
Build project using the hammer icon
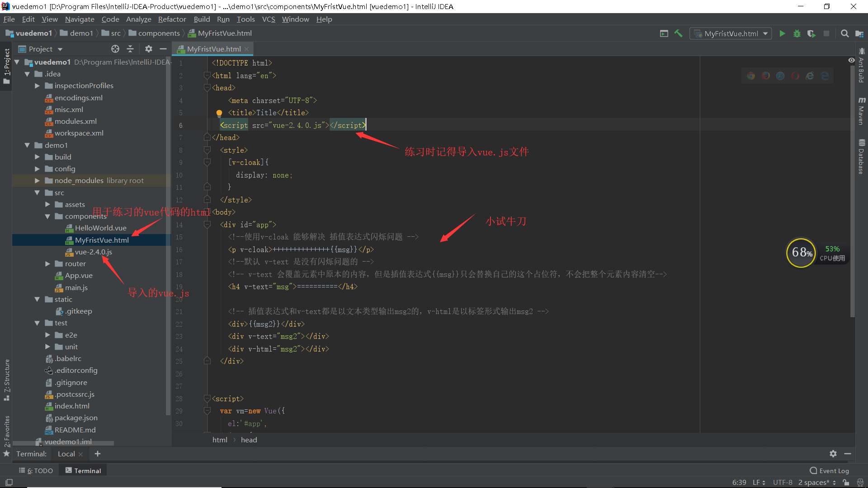click(678, 33)
